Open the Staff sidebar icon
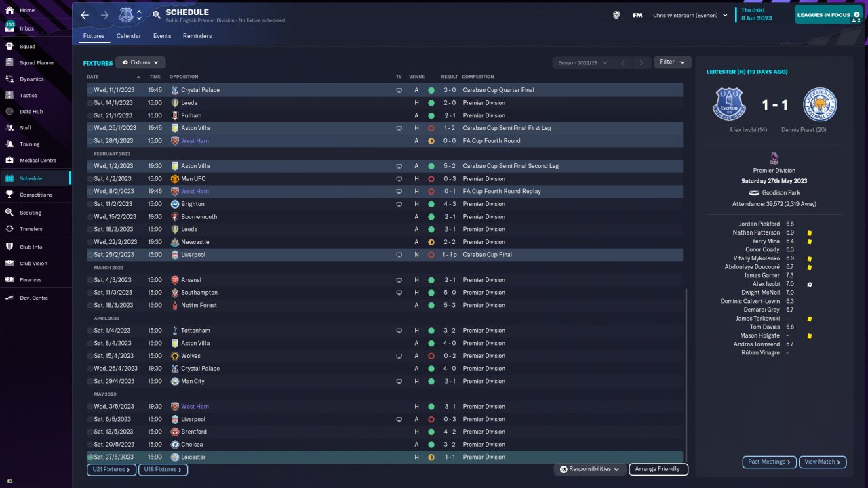 [x=9, y=128]
